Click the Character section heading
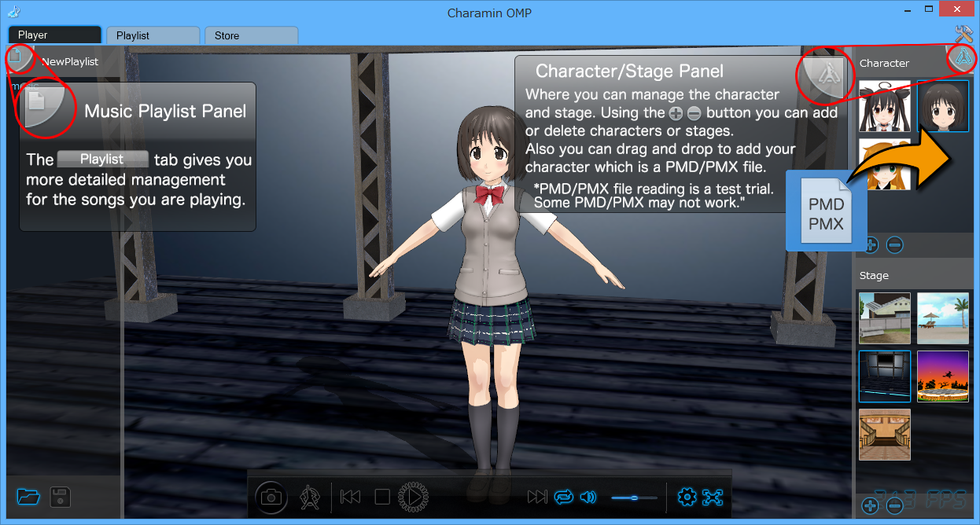Image resolution: width=980 pixels, height=525 pixels. [x=884, y=63]
